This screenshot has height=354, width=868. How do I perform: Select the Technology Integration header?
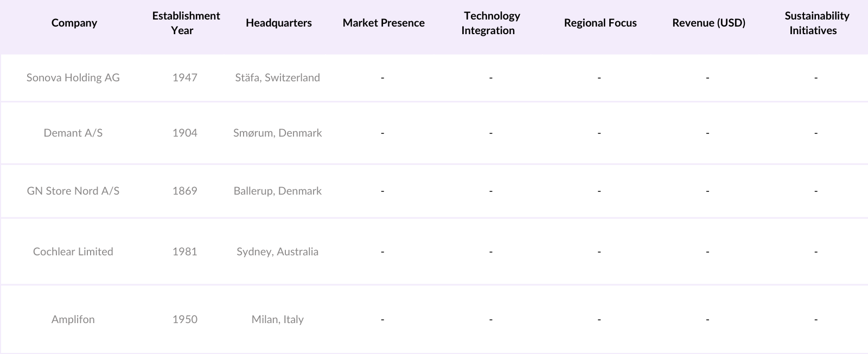[x=491, y=23]
